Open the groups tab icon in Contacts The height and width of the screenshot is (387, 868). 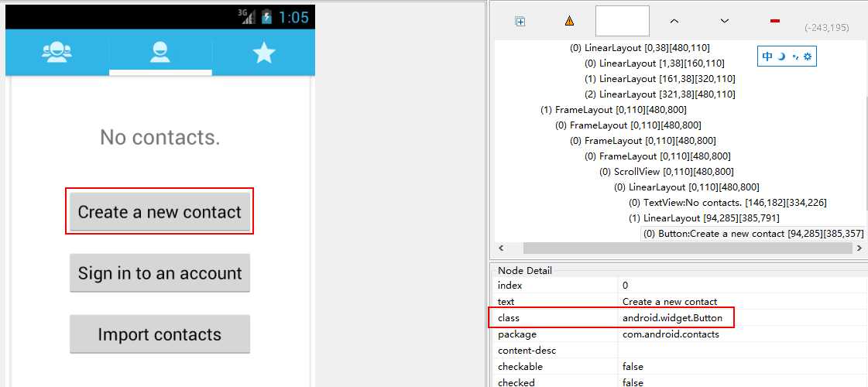click(x=57, y=53)
